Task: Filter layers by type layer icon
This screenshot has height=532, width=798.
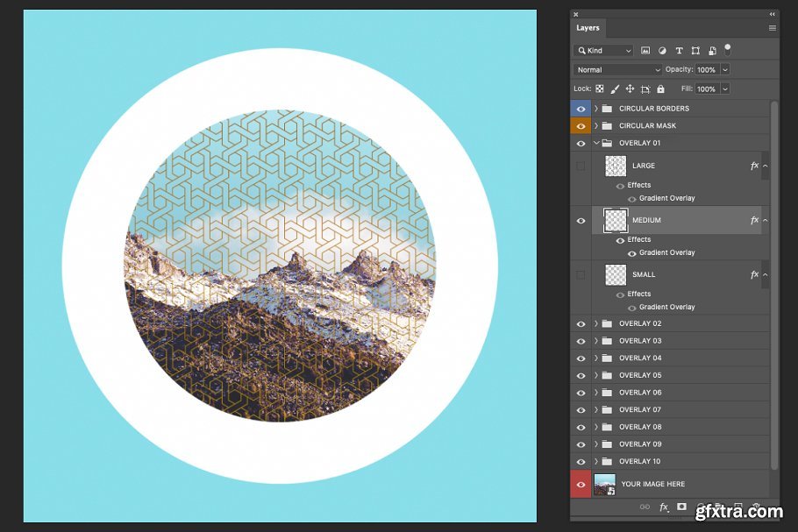Action: (679, 51)
